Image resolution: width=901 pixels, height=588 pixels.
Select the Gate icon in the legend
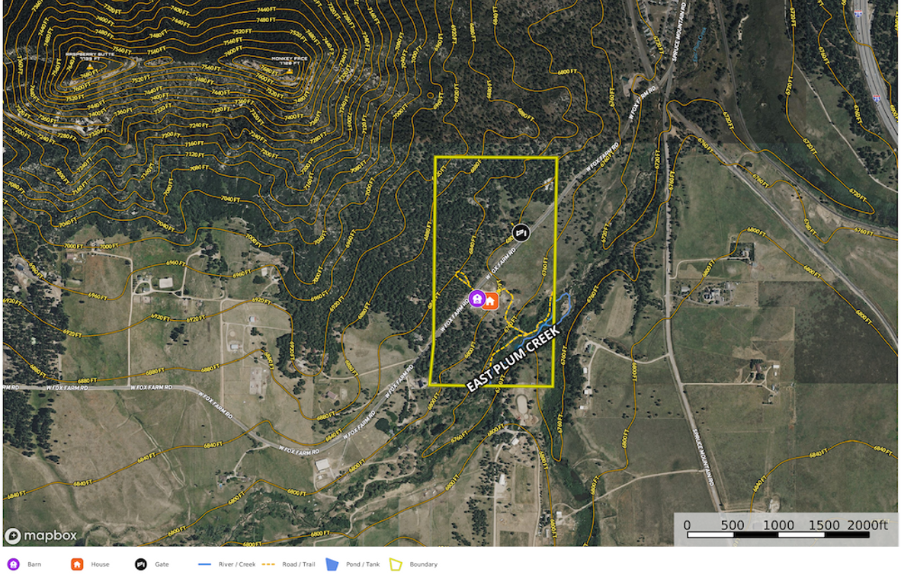click(x=139, y=564)
